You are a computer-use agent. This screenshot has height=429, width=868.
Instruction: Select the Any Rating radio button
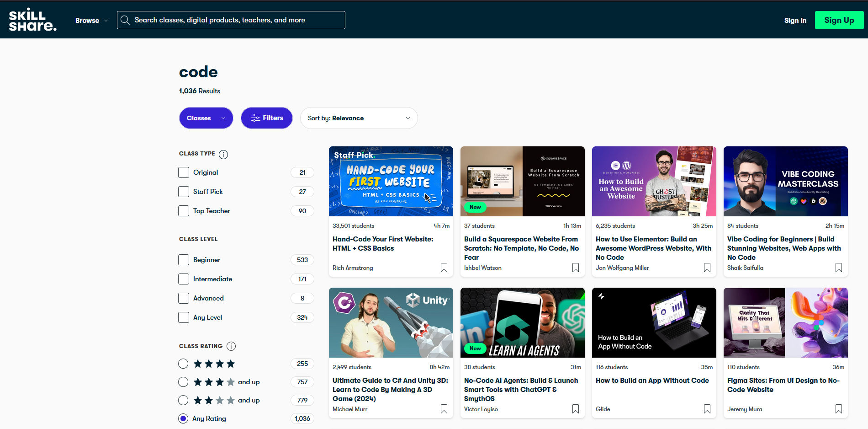[183, 418]
